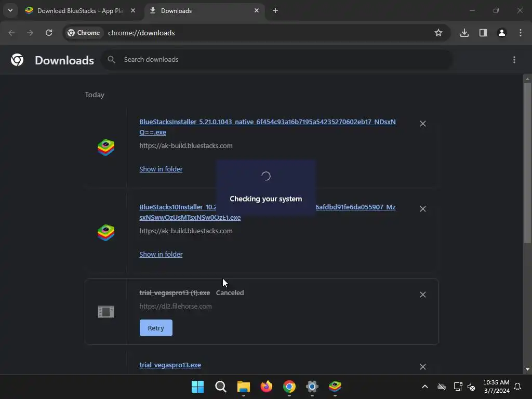The height and width of the screenshot is (399, 532).
Task: Click the muted volume tray icon
Action: pyautogui.click(x=471, y=387)
